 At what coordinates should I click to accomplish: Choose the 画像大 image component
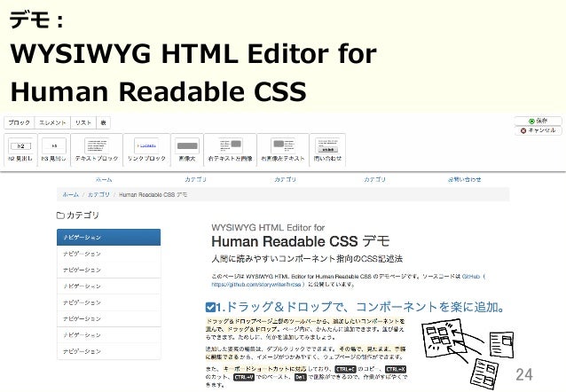click(x=187, y=150)
